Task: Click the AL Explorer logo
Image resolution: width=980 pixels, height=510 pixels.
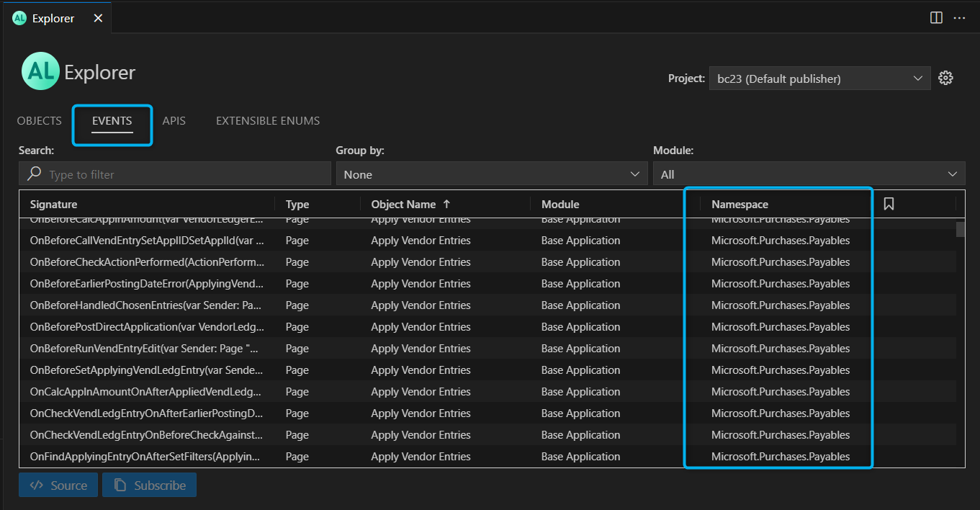Action: (x=40, y=71)
